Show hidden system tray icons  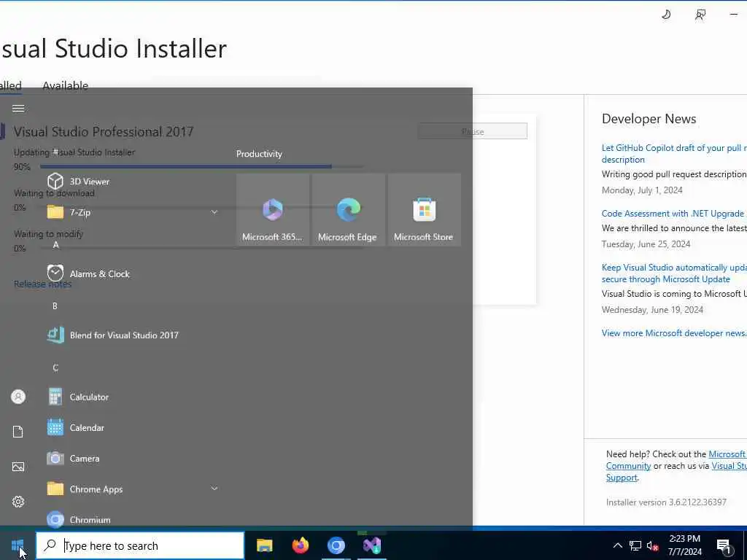point(617,545)
